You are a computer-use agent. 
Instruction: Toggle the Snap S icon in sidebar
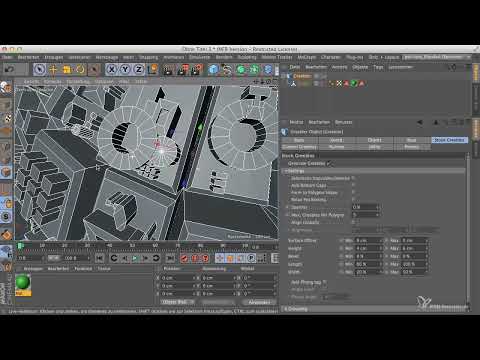pyautogui.click(x=6, y=217)
